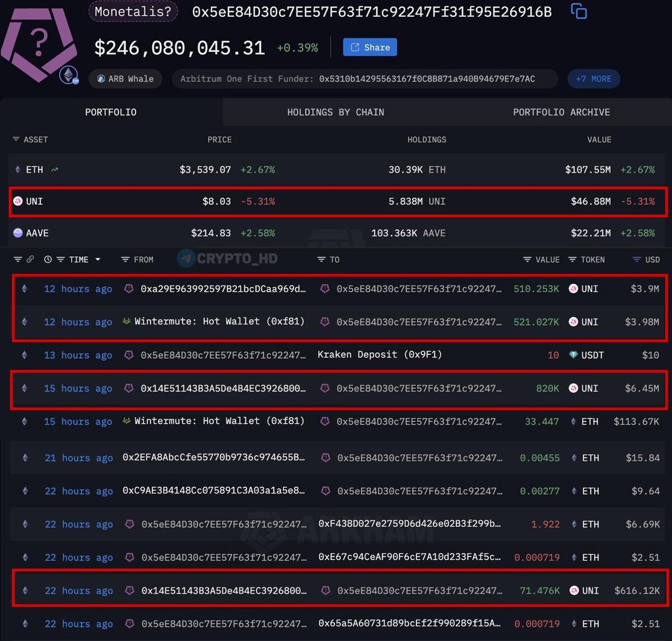Click the $246,080,045.31 total balance
The height and width of the screenshot is (641, 672).
180,48
